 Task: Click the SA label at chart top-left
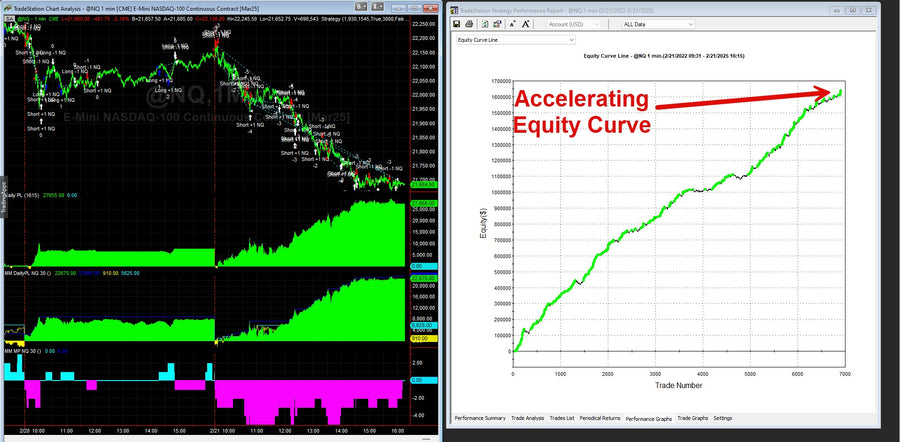(9, 20)
